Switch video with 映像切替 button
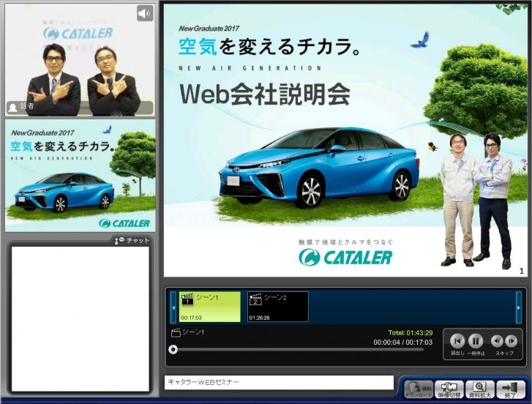 [449, 389]
